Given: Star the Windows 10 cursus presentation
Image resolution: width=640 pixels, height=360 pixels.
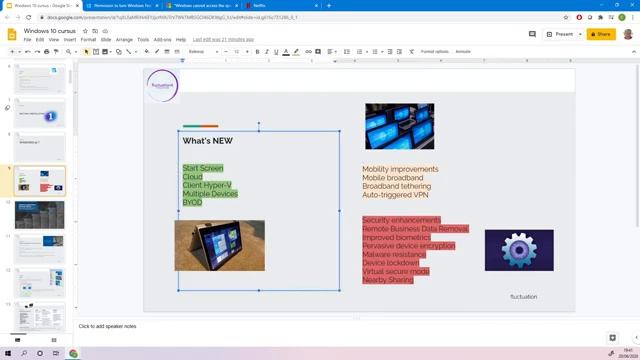Looking at the screenshot, I should coord(85,31).
